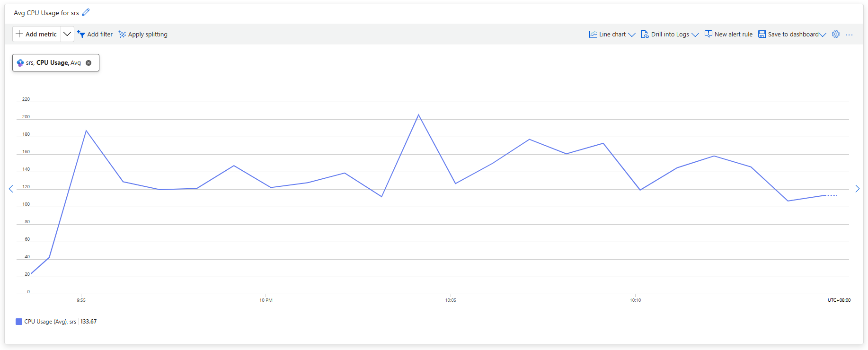Click the Add metric button
Screen dimensions: 868x350
tap(36, 34)
